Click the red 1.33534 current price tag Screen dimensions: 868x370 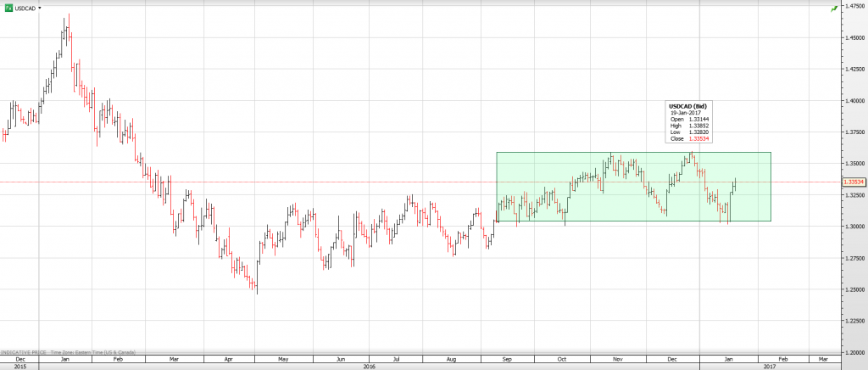coord(853,182)
